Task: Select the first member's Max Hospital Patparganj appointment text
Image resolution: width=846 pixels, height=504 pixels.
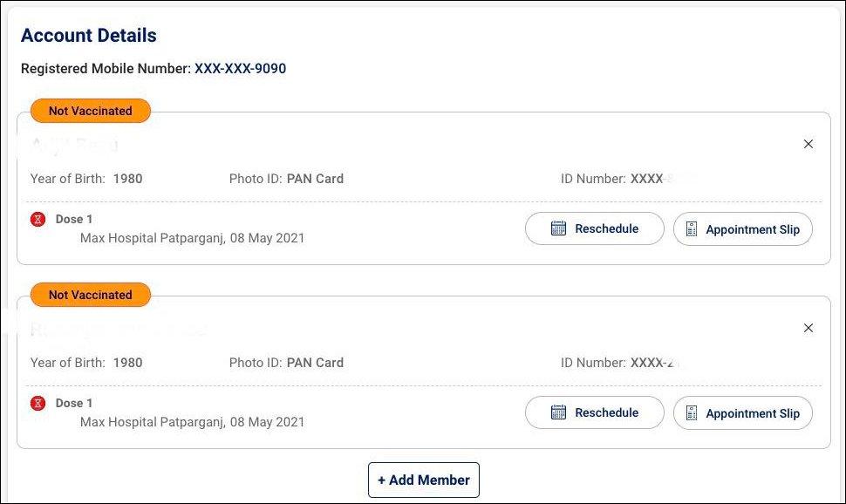Action: pyautogui.click(x=193, y=238)
